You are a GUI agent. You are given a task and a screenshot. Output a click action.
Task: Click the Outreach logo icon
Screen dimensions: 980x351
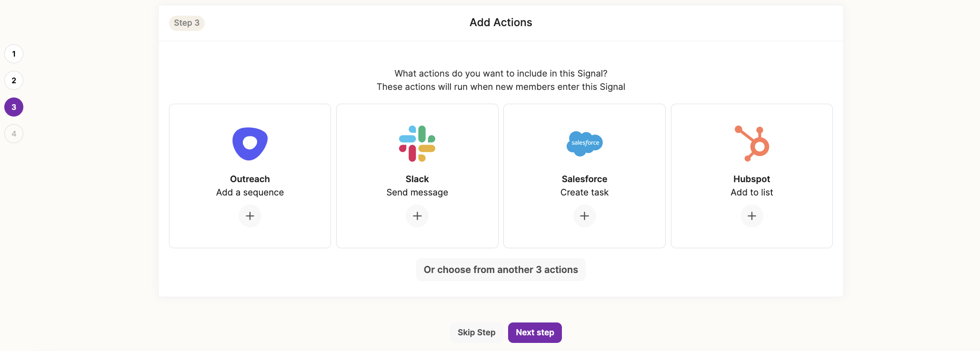pos(250,144)
